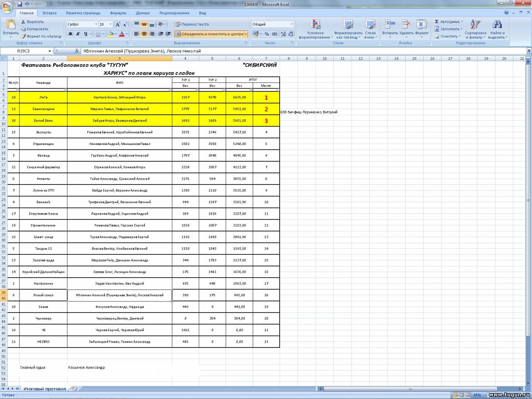Open the font color dropdown arrow
The width and height of the screenshot is (532, 399).
(x=127, y=34)
